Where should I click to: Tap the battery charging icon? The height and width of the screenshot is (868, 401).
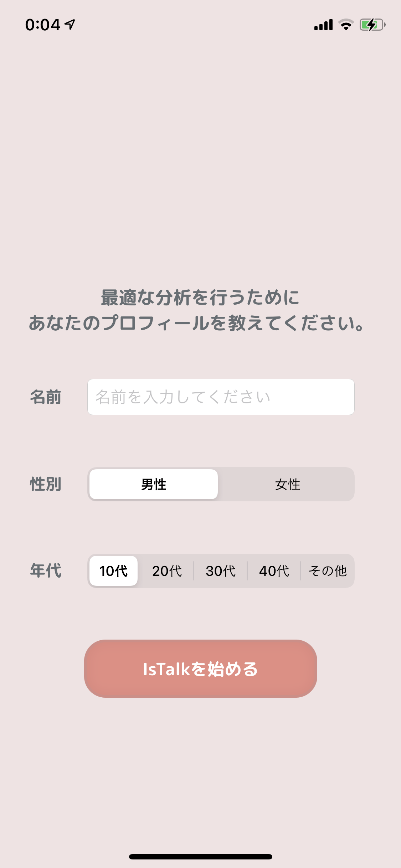click(x=372, y=25)
